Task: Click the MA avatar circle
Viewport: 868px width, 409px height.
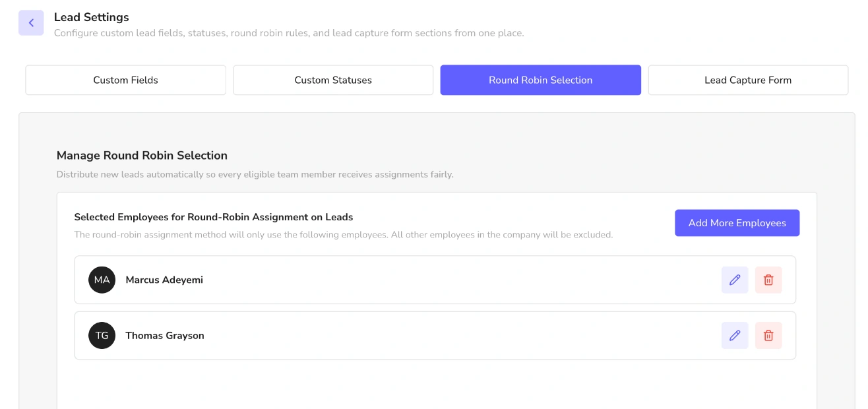Action: click(102, 280)
